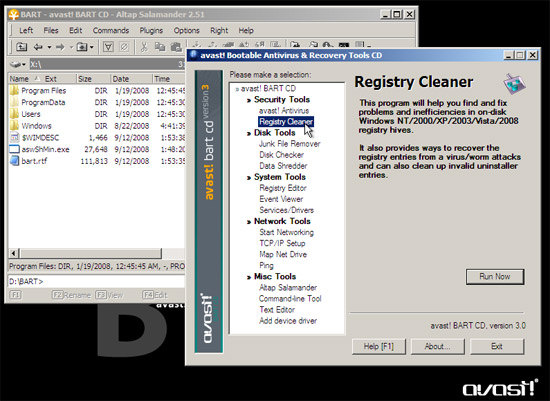Viewport: 550px width, 401px height.
Task: Open the Options menu
Action: [186, 31]
